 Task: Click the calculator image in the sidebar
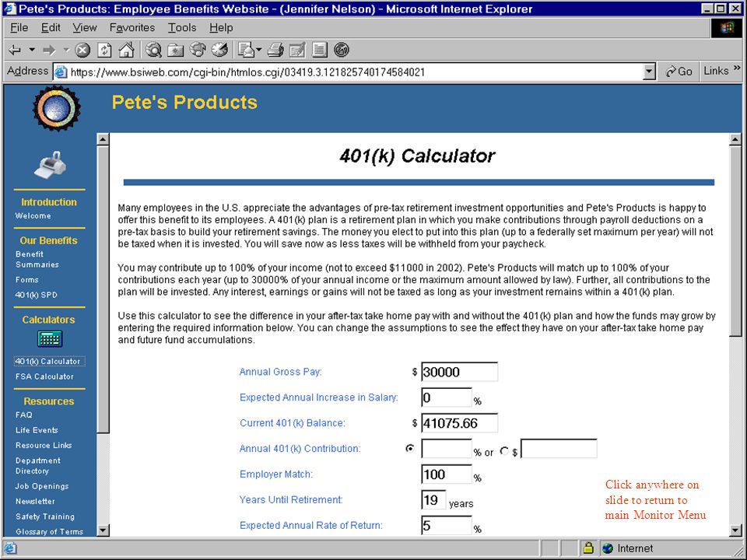click(50, 338)
